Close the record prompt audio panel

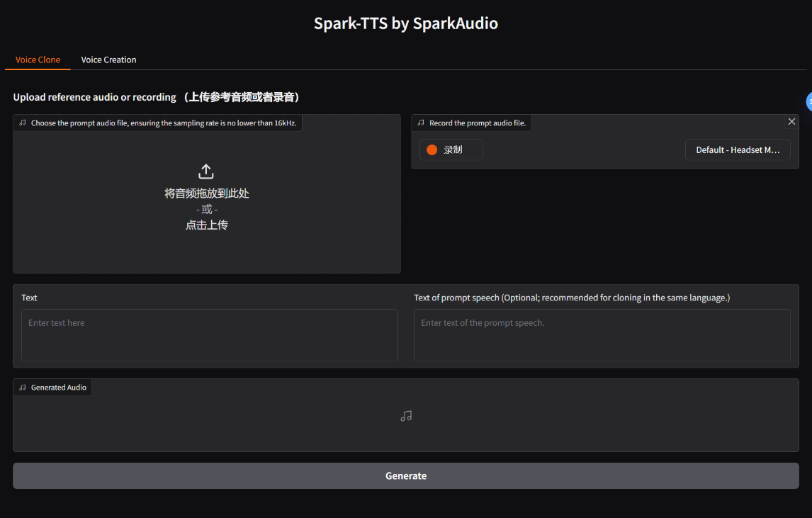(791, 122)
